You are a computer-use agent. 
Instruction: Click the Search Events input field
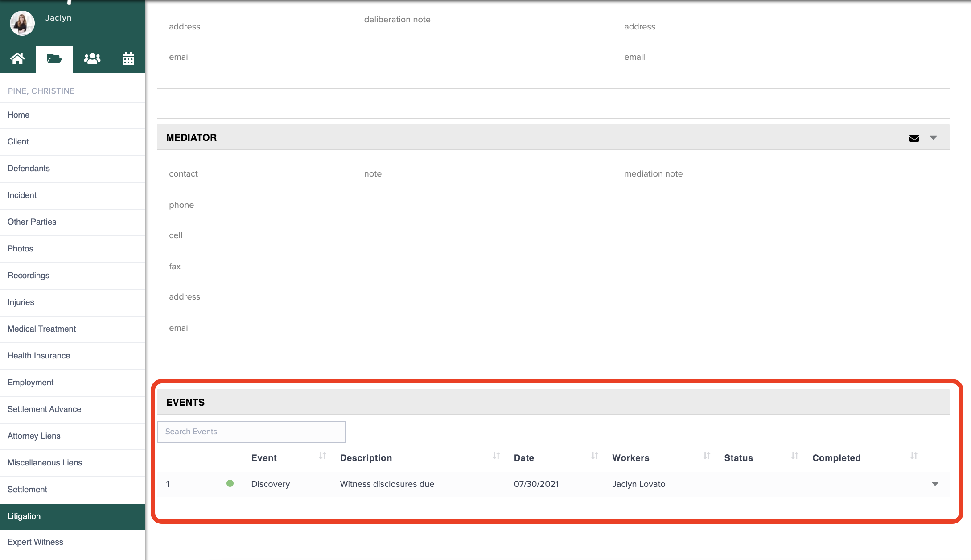pyautogui.click(x=251, y=432)
